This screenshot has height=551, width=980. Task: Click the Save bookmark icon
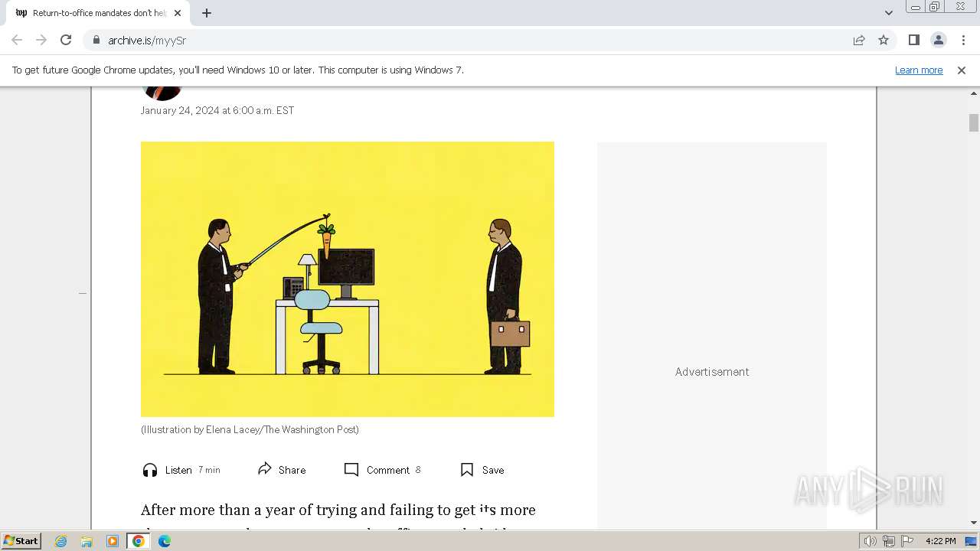[x=467, y=470]
